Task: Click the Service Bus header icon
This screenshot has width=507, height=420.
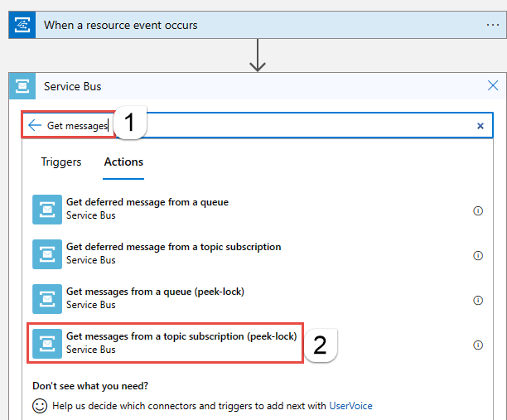Action: pos(23,86)
